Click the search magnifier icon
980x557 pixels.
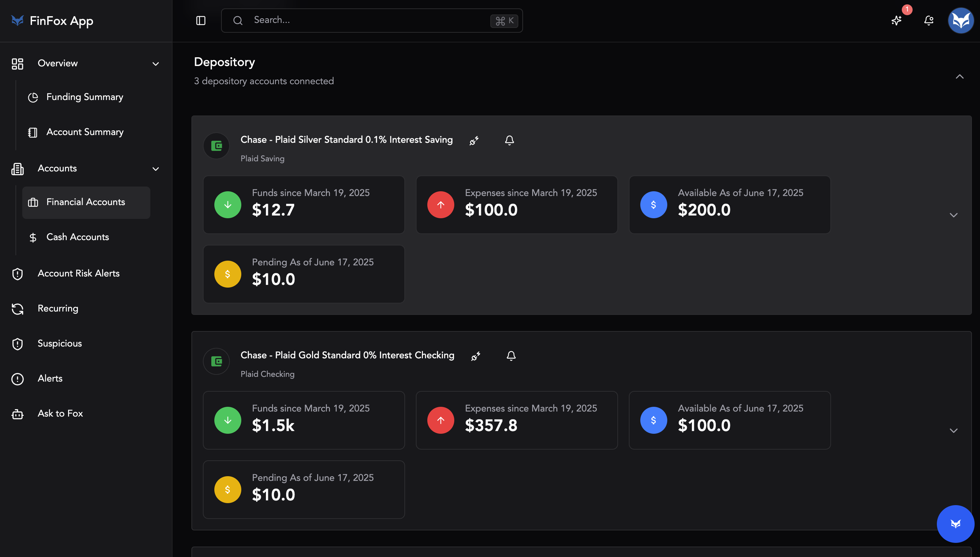coord(238,20)
